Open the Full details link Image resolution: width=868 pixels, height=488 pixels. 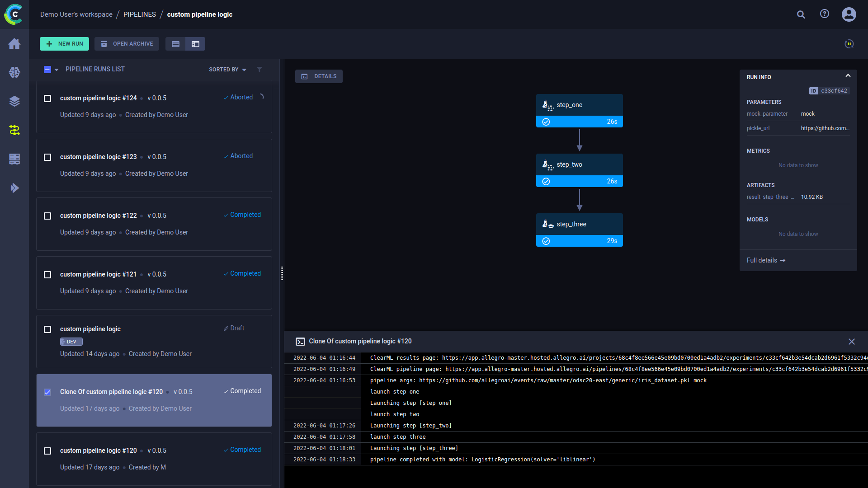pyautogui.click(x=766, y=261)
